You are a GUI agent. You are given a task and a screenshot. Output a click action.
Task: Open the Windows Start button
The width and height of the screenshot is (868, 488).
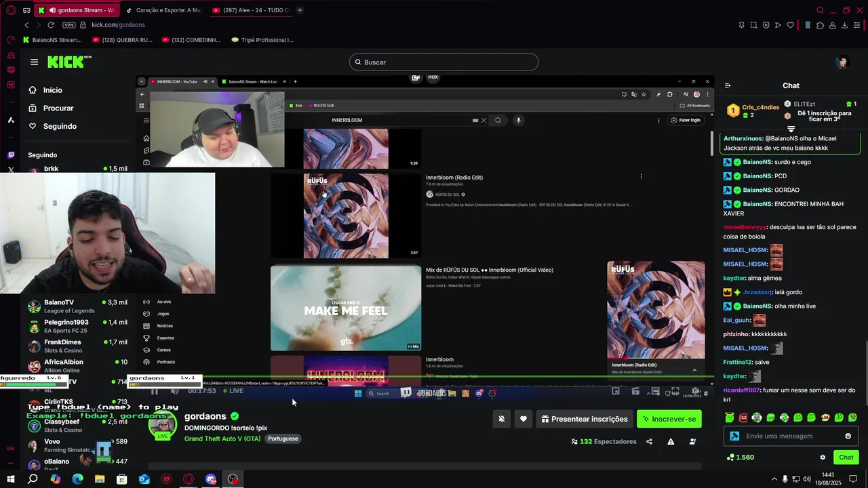(11, 479)
